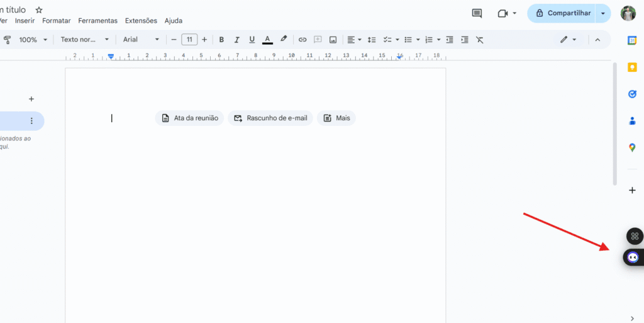Clear formatting with the crossed-out T icon
Image resolution: width=644 pixels, height=323 pixels.
pos(479,40)
